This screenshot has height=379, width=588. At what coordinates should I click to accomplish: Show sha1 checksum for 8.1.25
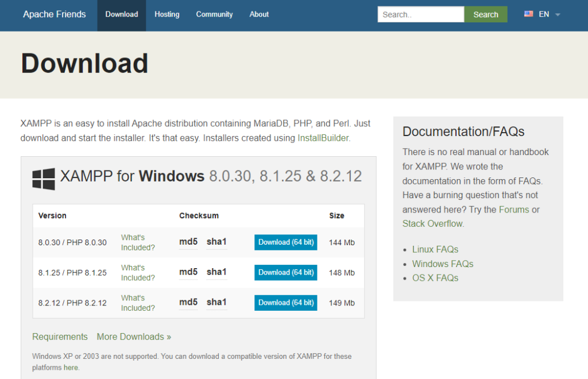pyautogui.click(x=216, y=272)
